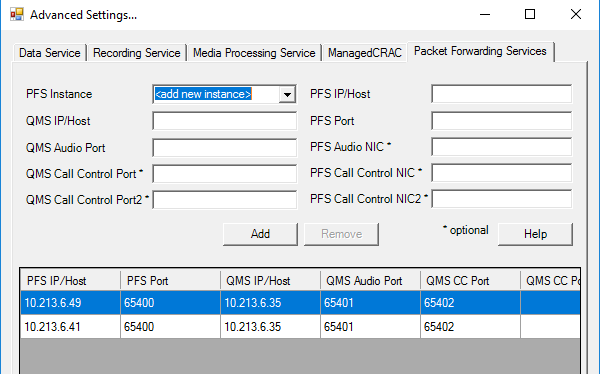Viewport: 600px width, 374px height.
Task: Click the QMS IP/Host input field
Action: click(x=225, y=121)
